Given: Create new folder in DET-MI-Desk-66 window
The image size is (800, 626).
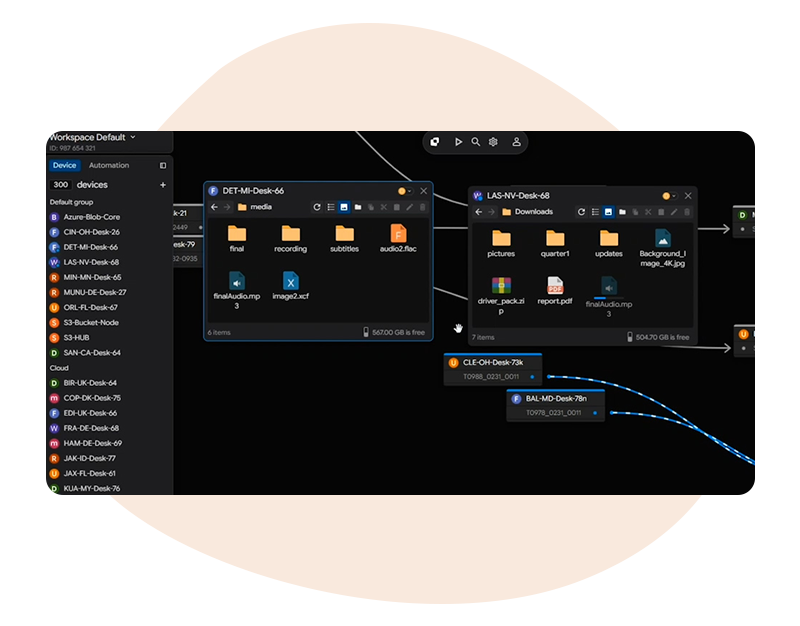Looking at the screenshot, I should [x=357, y=207].
